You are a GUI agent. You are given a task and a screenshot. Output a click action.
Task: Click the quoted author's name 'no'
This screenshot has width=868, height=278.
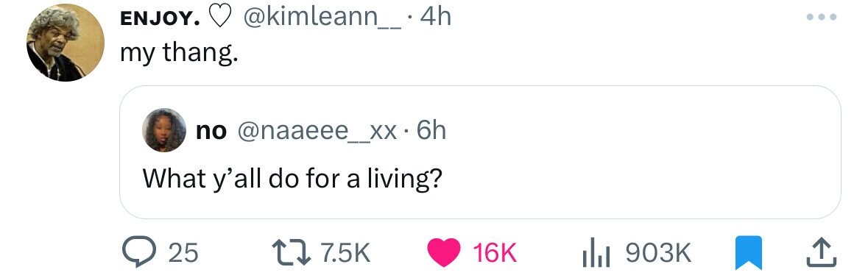[x=211, y=132]
